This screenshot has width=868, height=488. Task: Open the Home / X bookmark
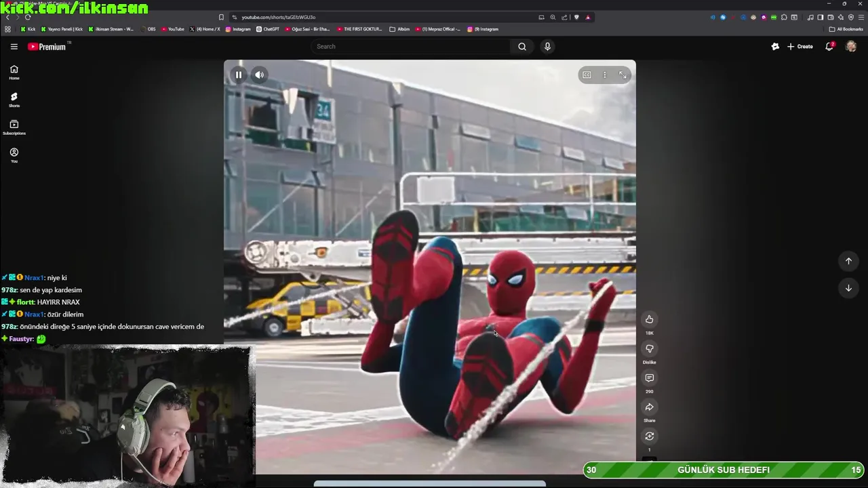pos(205,29)
